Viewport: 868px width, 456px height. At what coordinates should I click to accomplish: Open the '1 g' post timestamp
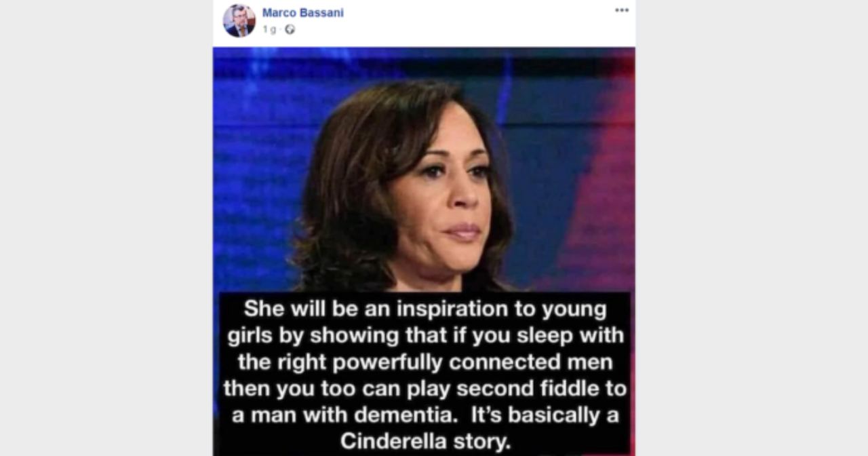click(269, 29)
